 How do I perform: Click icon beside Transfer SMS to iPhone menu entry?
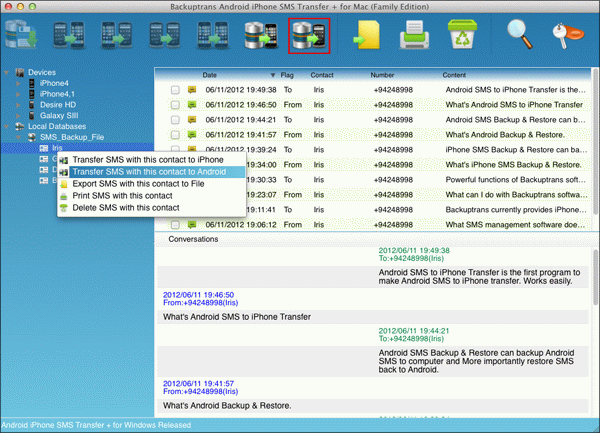[x=64, y=160]
